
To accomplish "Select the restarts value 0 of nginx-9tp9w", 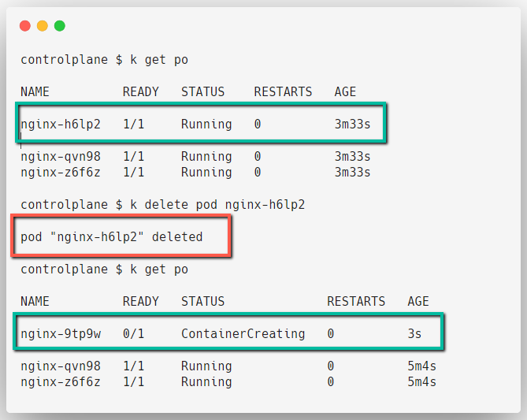I will (331, 333).
